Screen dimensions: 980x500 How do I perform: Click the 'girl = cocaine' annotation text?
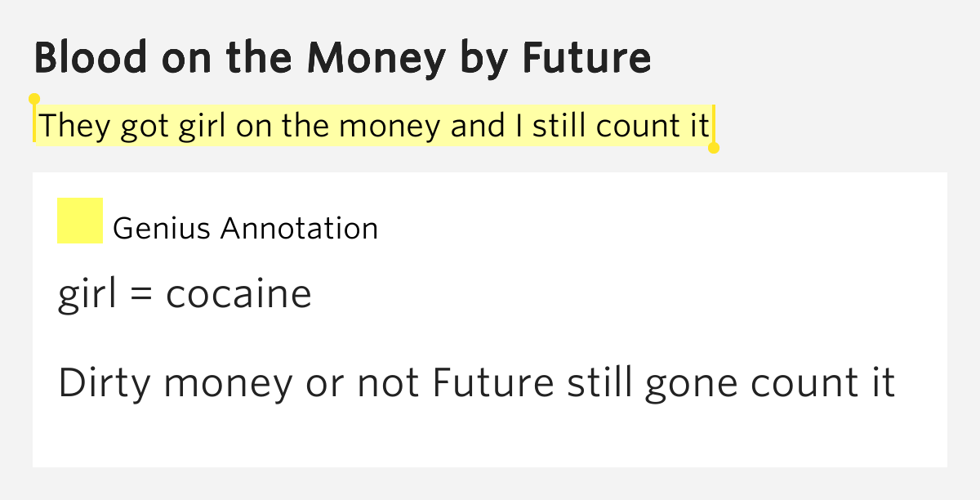click(185, 294)
